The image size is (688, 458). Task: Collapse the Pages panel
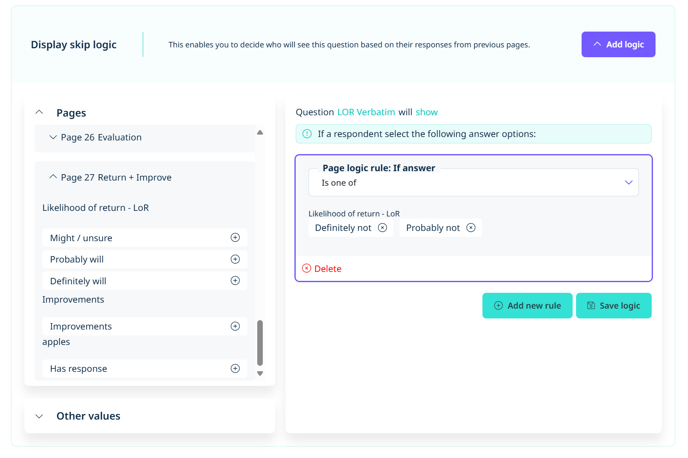39,113
